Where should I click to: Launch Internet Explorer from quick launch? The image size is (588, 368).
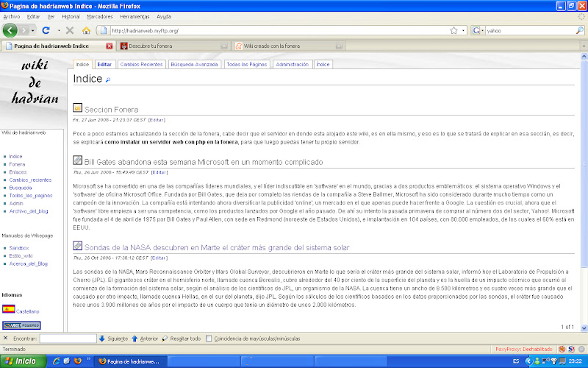[x=57, y=361]
